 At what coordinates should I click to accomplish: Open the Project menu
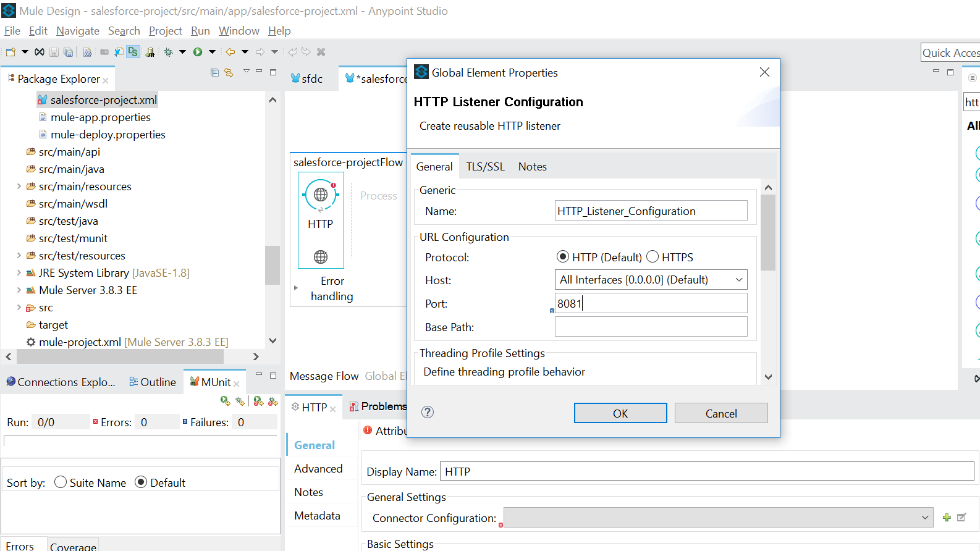[166, 31]
